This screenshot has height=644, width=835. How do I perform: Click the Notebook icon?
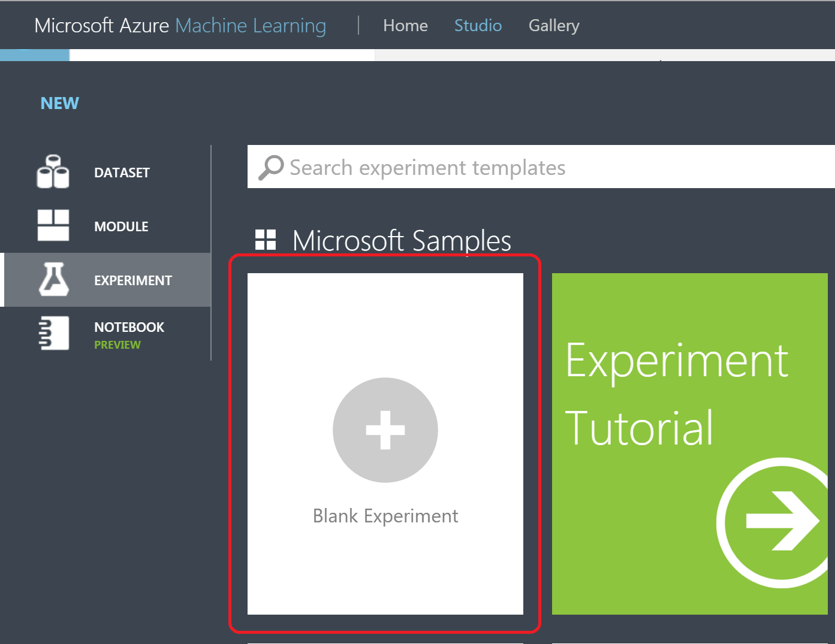click(x=54, y=333)
